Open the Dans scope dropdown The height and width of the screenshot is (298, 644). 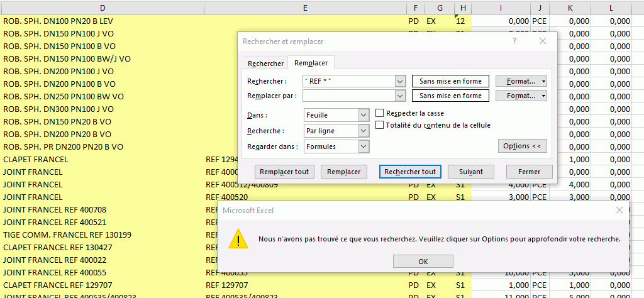point(363,115)
